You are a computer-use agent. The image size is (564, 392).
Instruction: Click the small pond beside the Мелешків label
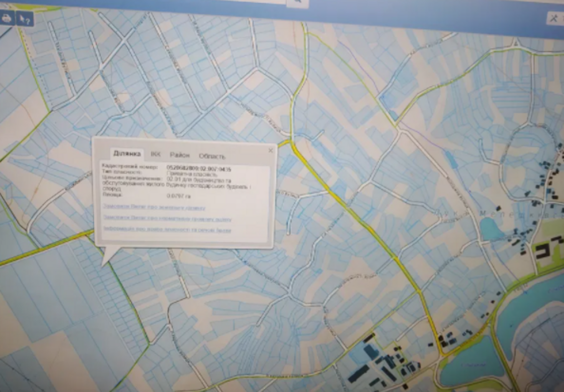(x=491, y=228)
